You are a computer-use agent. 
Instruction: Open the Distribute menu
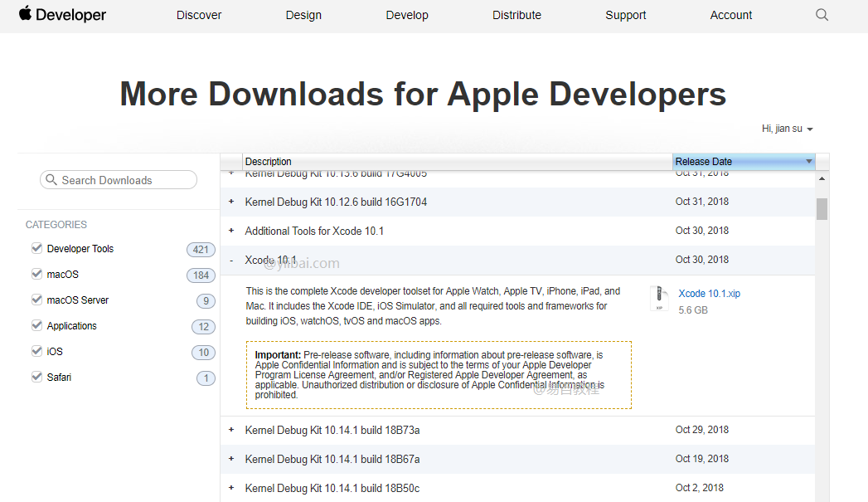pyautogui.click(x=517, y=15)
